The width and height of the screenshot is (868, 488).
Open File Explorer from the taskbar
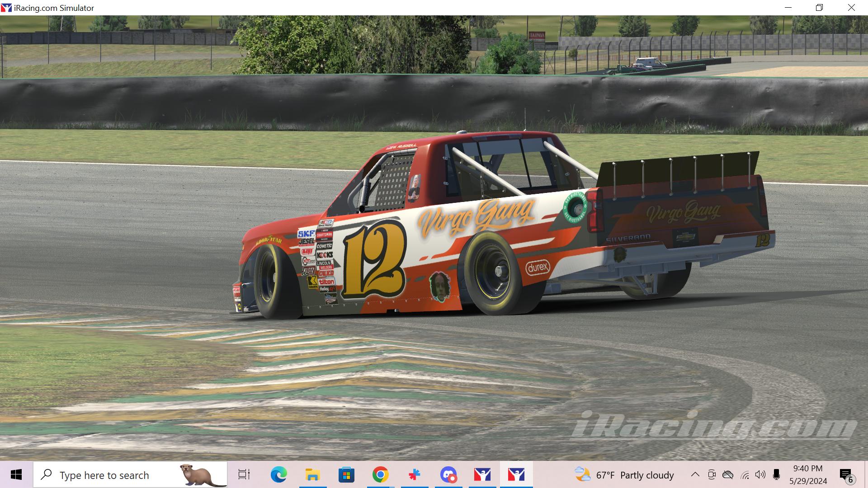pos(312,475)
